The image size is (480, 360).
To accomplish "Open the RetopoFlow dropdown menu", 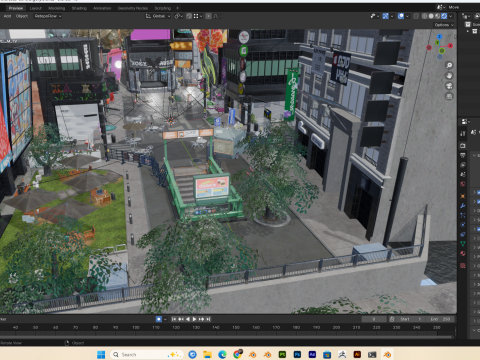I will [48, 16].
